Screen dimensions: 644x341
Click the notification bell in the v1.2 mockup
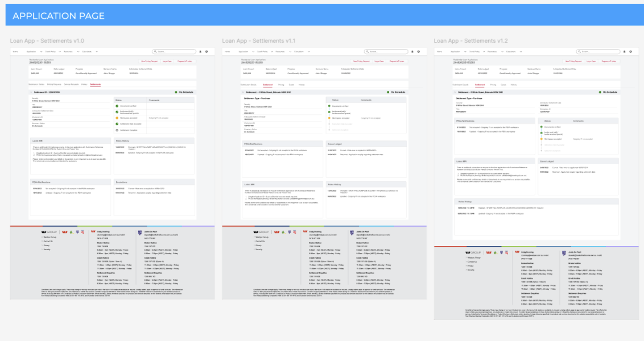coord(624,52)
